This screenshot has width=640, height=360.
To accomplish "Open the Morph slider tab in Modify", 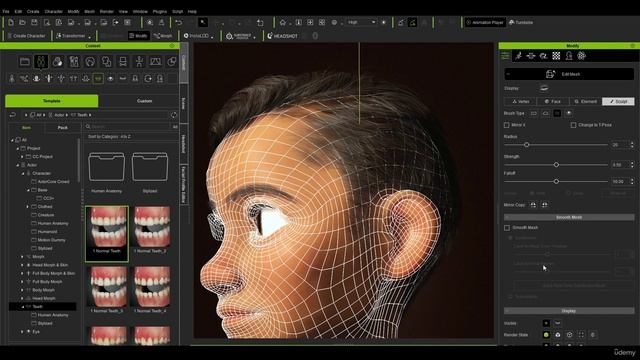I will point(531,56).
